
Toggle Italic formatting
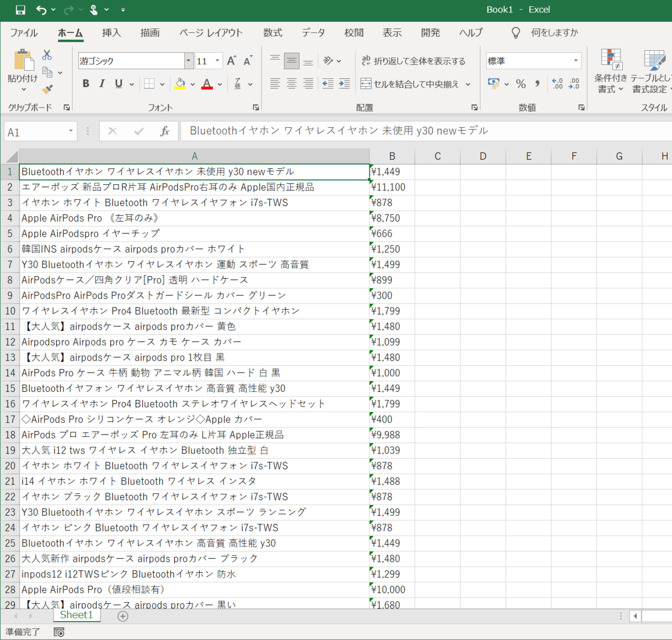[x=102, y=84]
